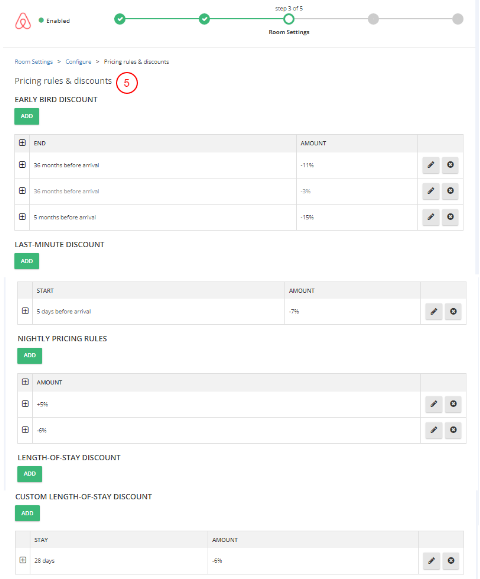
Task: Add a new early bird discount
Action: (27, 116)
